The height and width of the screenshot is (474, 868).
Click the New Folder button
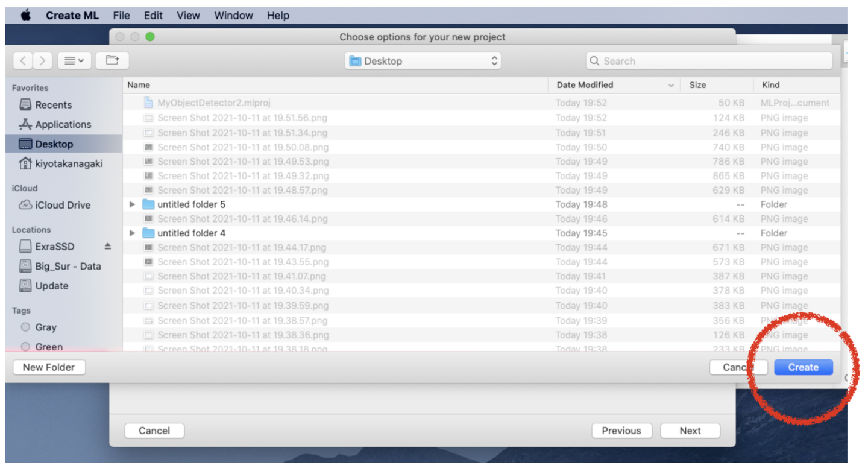(49, 367)
